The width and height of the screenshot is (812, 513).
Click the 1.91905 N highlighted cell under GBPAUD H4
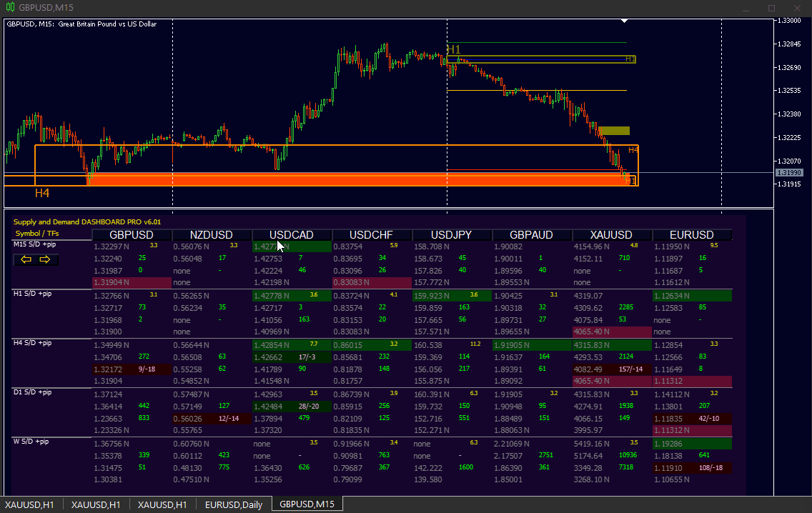(532, 345)
